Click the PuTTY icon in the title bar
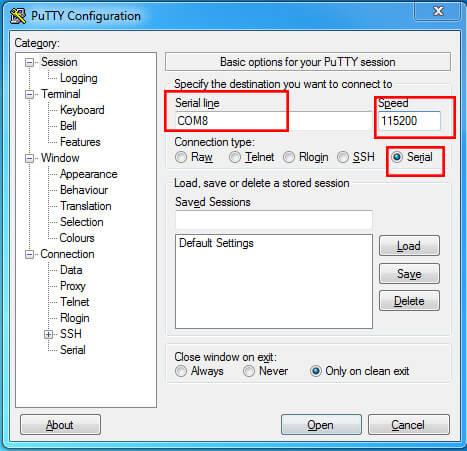This screenshot has height=451, width=467. click(18, 16)
